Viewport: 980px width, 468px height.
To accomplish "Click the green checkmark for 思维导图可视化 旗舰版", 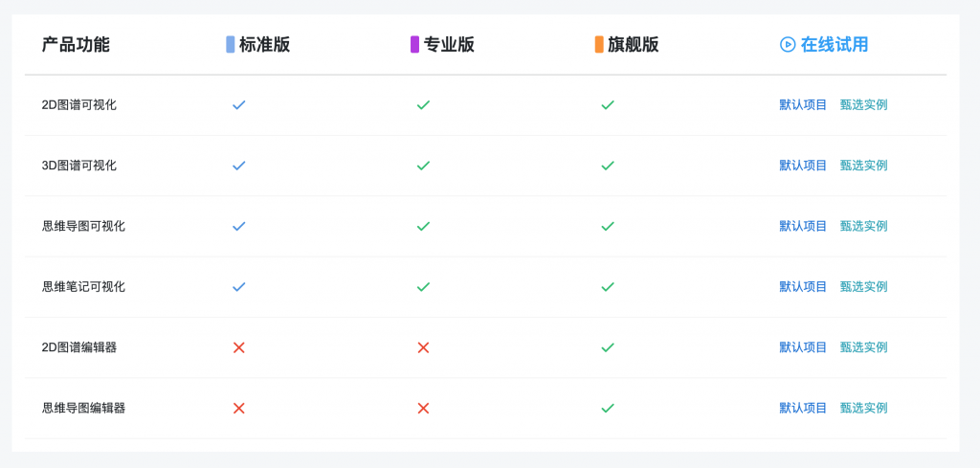I will pyautogui.click(x=608, y=226).
